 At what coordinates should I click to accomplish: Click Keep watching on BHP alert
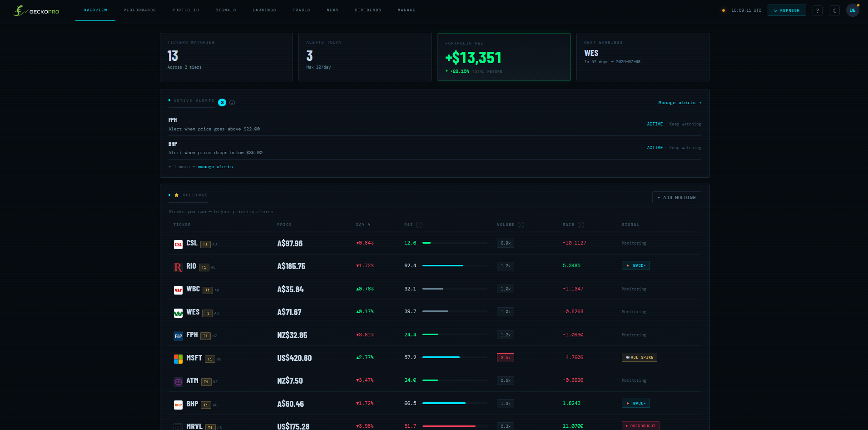[685, 148]
